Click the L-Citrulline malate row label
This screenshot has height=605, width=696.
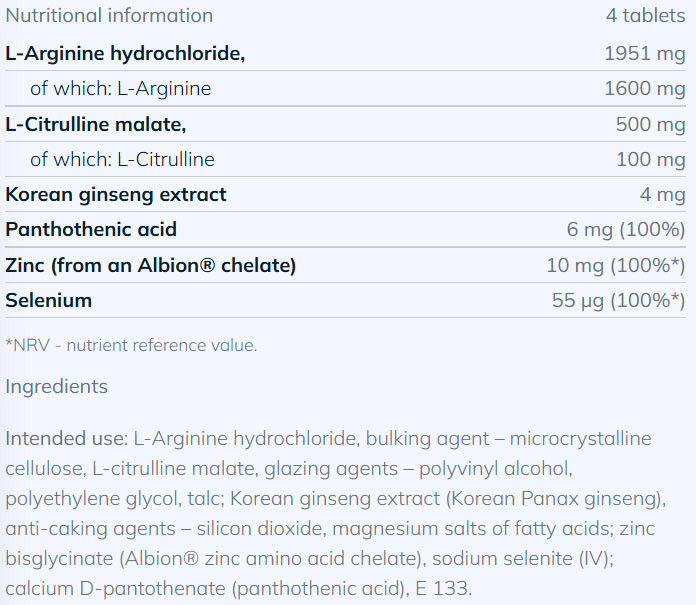click(x=96, y=124)
